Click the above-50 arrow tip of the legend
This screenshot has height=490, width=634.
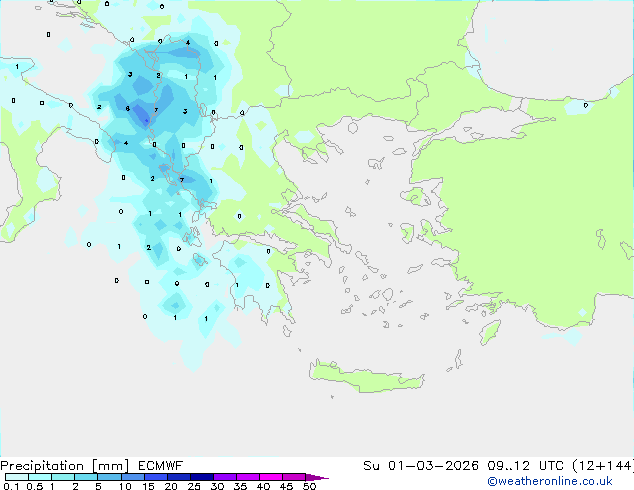click(x=317, y=477)
